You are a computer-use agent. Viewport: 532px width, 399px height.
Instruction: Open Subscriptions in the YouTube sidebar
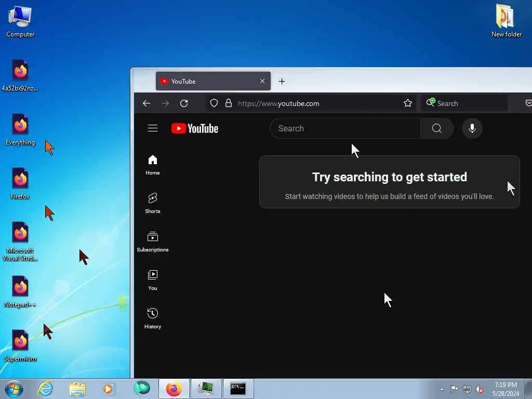[x=153, y=242]
